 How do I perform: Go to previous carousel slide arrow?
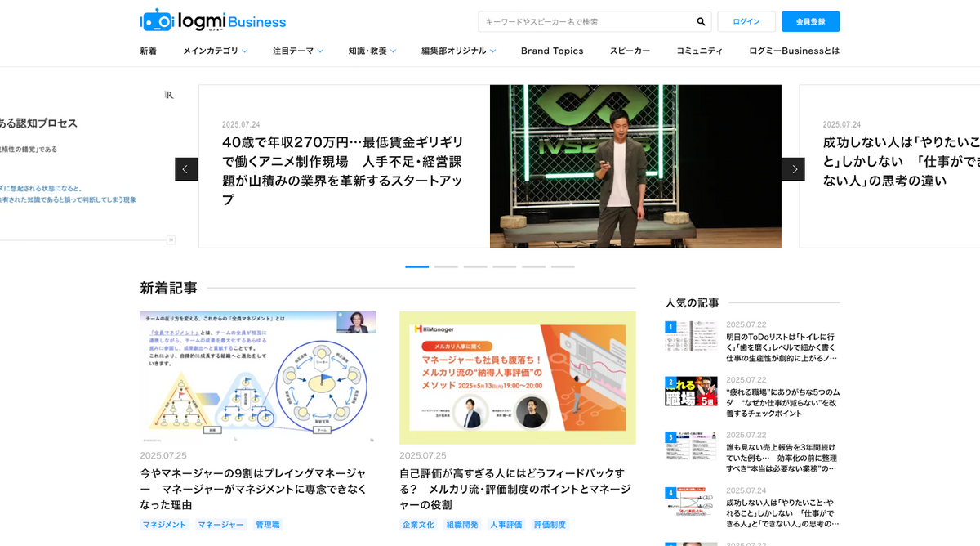tap(186, 169)
